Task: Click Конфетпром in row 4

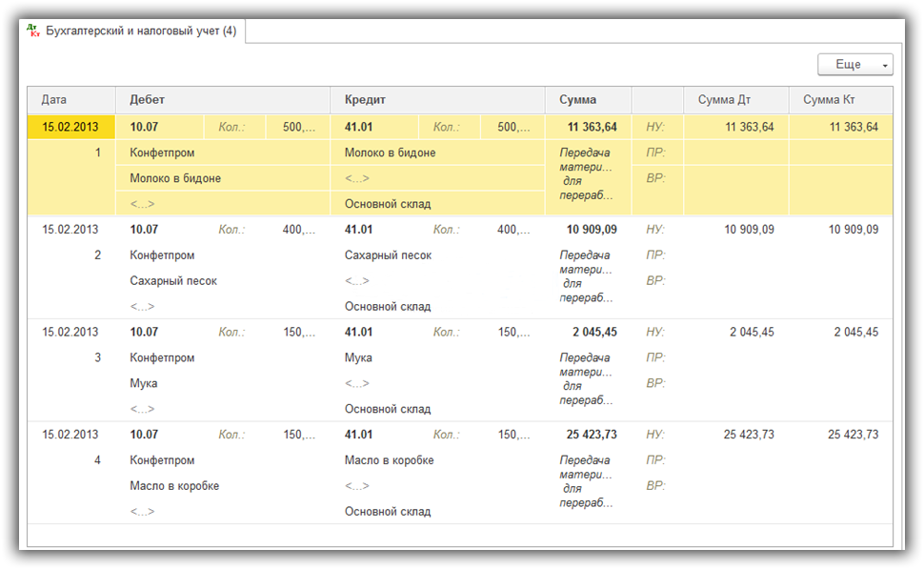Action: pos(162,460)
